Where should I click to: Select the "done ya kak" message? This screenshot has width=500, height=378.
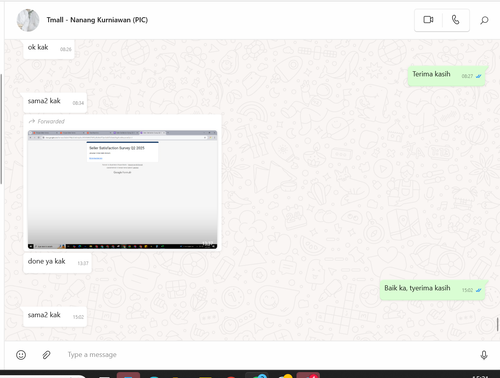[x=57, y=262]
